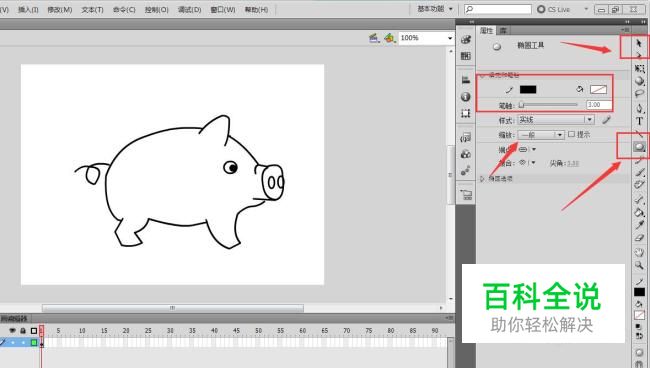This screenshot has width=650, height=368.
Task: Select the 3D Rotation tool
Action: (x=639, y=81)
